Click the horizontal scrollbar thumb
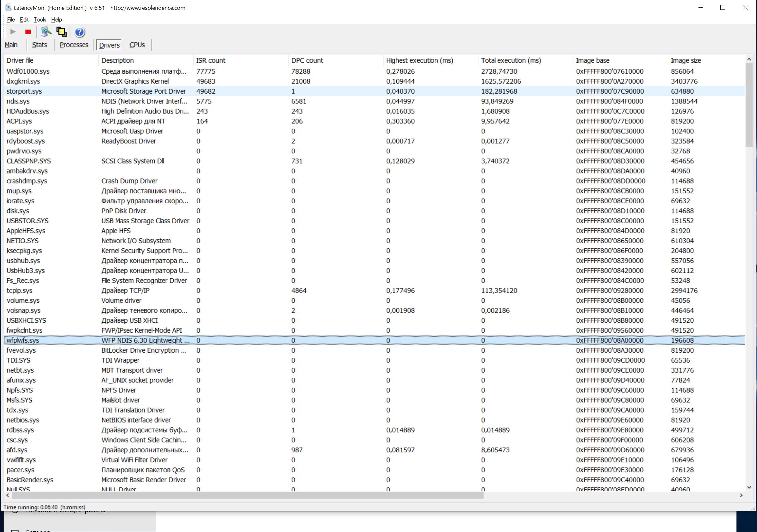This screenshot has width=757, height=532. tap(247, 495)
